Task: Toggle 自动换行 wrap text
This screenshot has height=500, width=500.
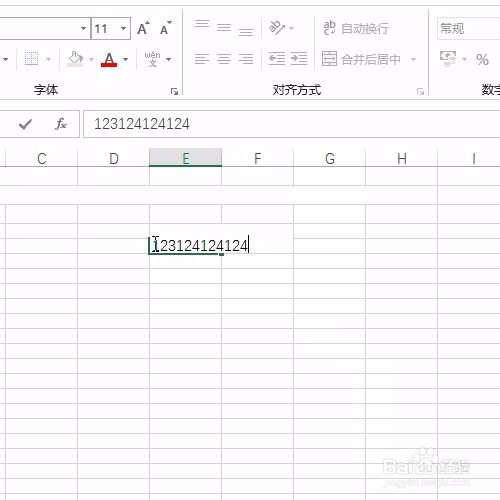Action: coord(356,28)
